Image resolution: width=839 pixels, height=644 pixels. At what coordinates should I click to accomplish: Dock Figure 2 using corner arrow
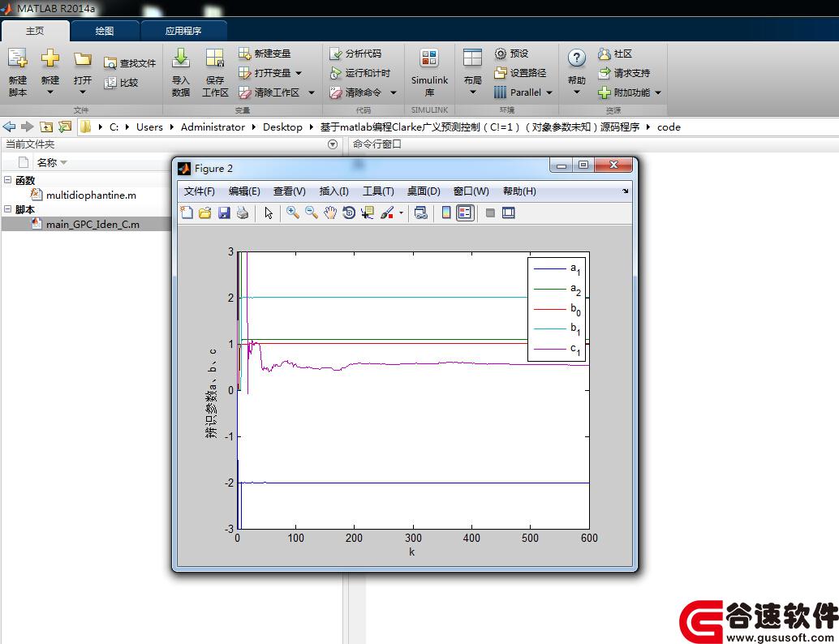click(625, 191)
